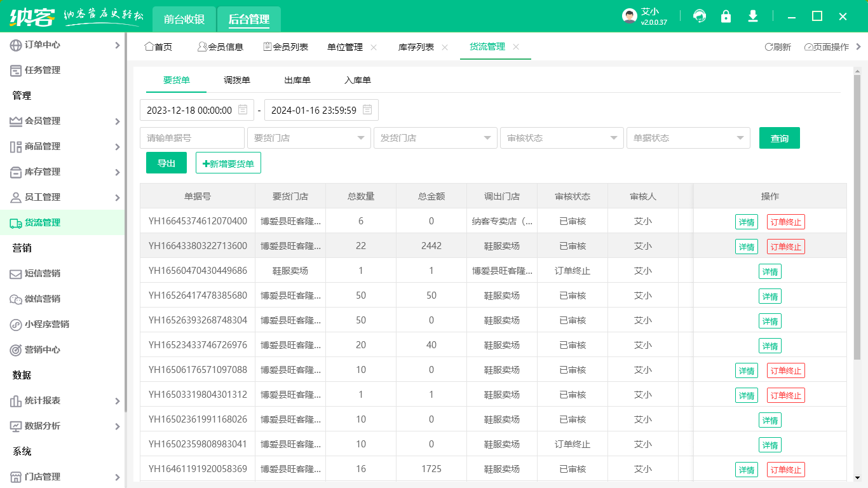Open the 审核状态 dropdown
The height and width of the screenshot is (488, 868).
click(562, 138)
